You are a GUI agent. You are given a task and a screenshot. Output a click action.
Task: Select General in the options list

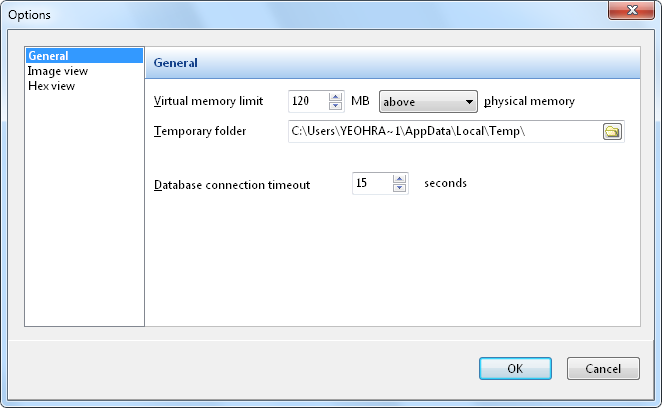pyautogui.click(x=48, y=56)
